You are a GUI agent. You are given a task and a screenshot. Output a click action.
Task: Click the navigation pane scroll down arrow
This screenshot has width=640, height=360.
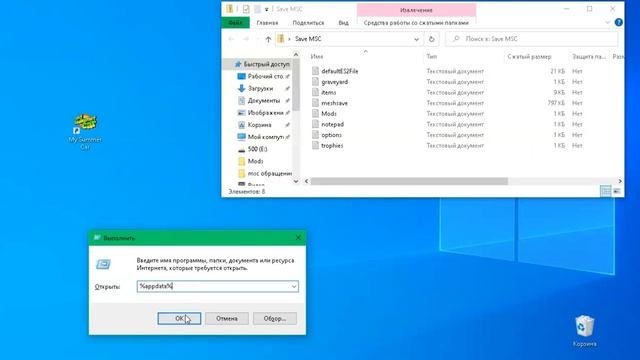[x=296, y=181]
